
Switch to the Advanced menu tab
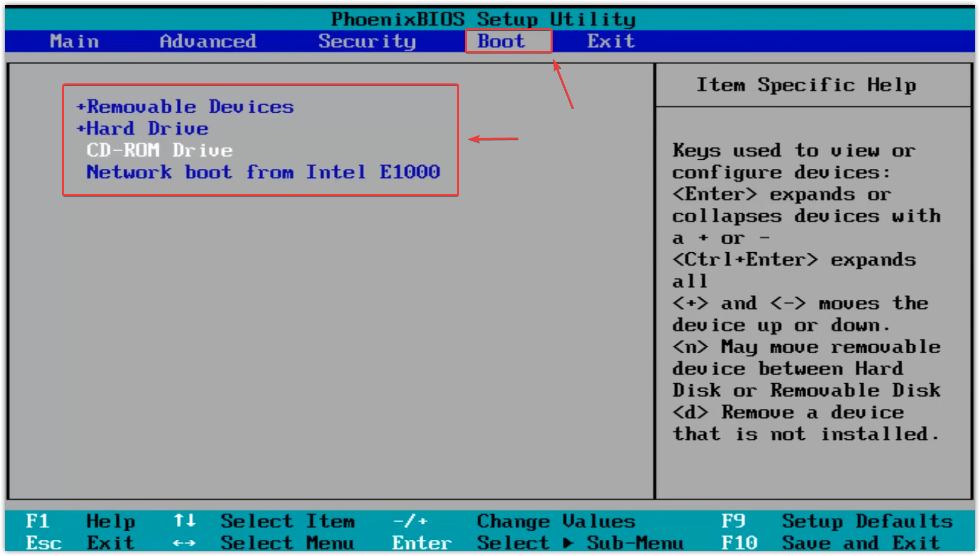coord(208,41)
